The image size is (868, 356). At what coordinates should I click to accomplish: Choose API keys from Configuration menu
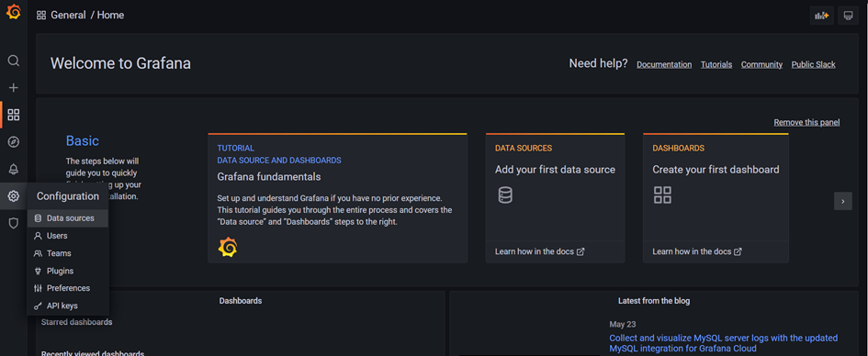[x=68, y=306]
